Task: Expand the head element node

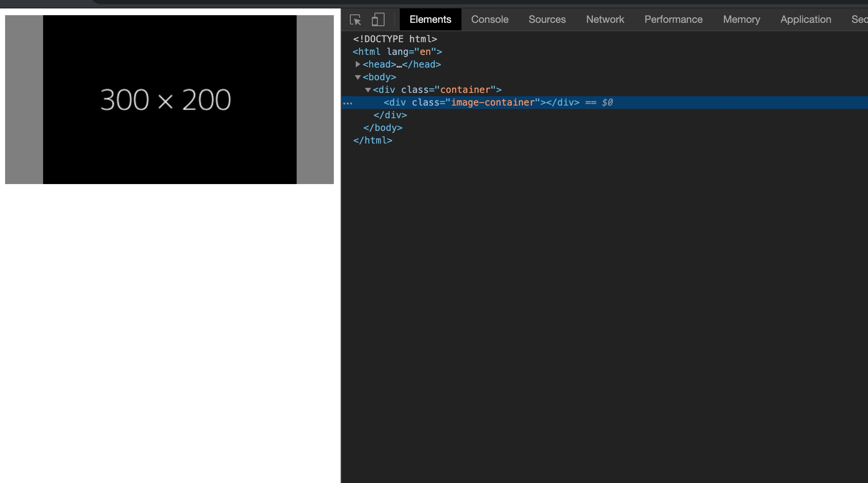Action: click(358, 64)
